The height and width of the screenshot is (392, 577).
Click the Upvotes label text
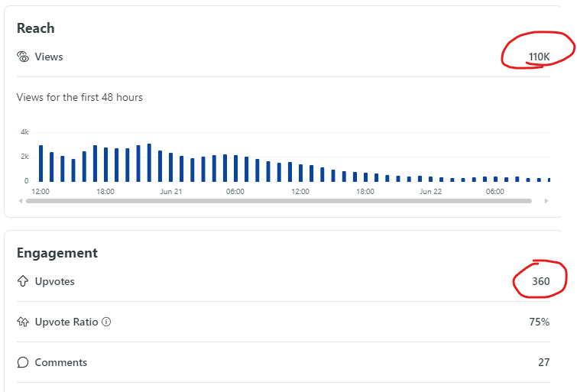tap(55, 281)
